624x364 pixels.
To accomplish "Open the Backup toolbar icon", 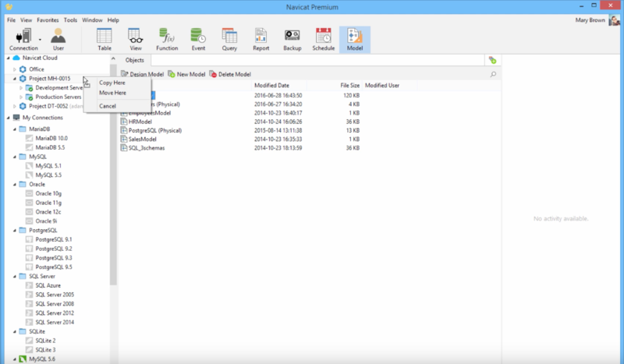I will (x=292, y=40).
